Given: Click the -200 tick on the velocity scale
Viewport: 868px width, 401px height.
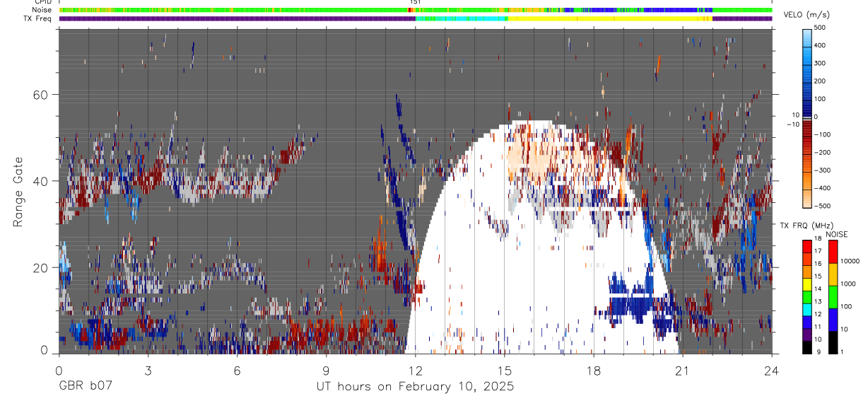Looking at the screenshot, I should [x=823, y=152].
